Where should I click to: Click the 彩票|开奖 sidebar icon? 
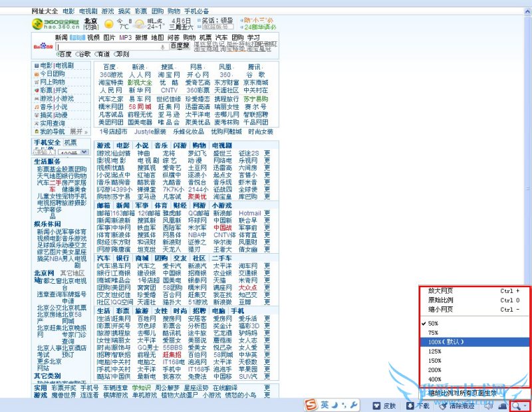pos(37,90)
